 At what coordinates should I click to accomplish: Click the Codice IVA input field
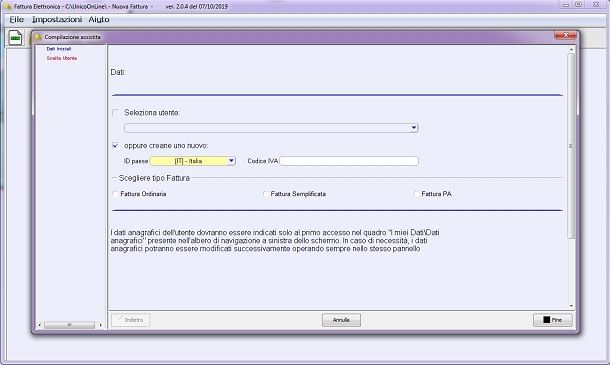click(x=349, y=161)
